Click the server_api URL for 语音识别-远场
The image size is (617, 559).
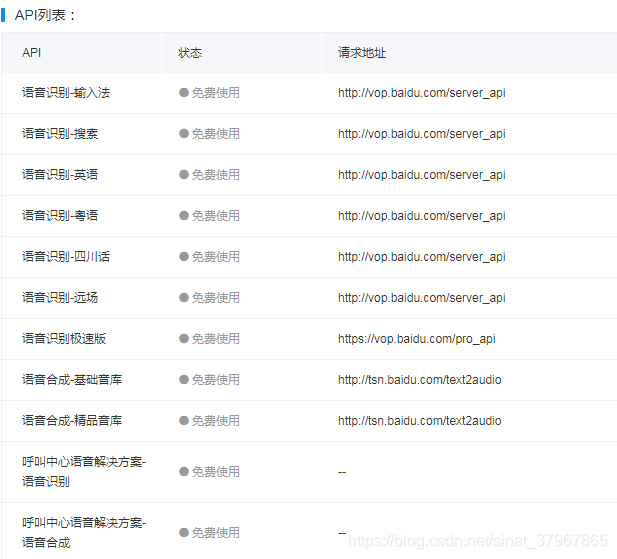[x=422, y=297]
